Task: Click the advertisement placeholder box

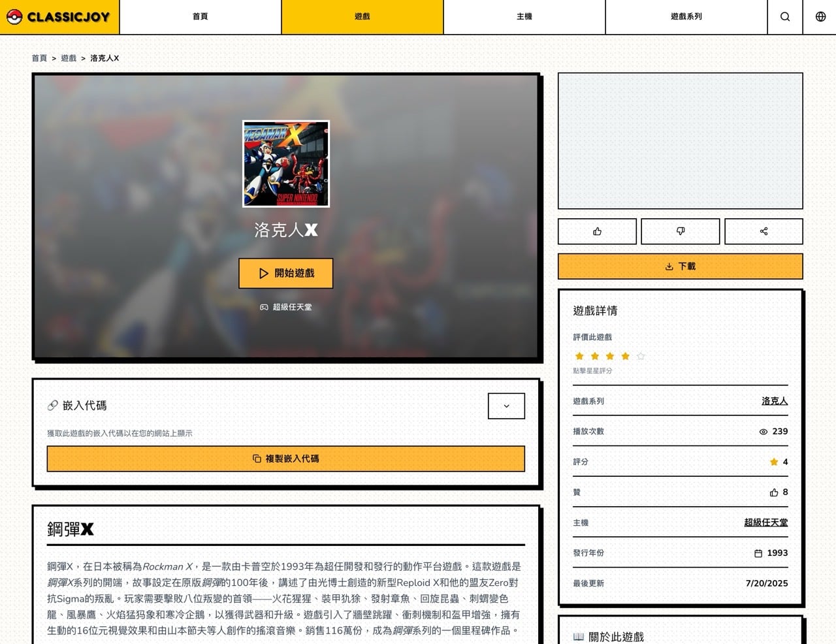Action: click(681, 141)
